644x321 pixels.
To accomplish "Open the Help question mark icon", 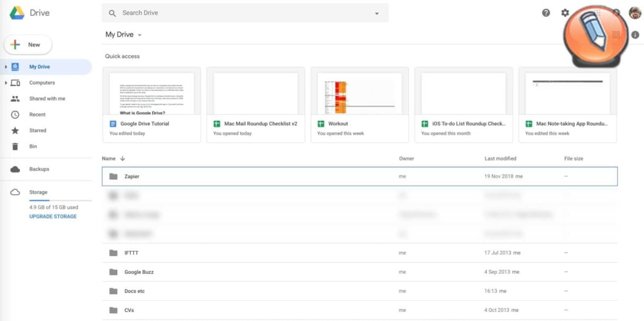I will [x=546, y=13].
